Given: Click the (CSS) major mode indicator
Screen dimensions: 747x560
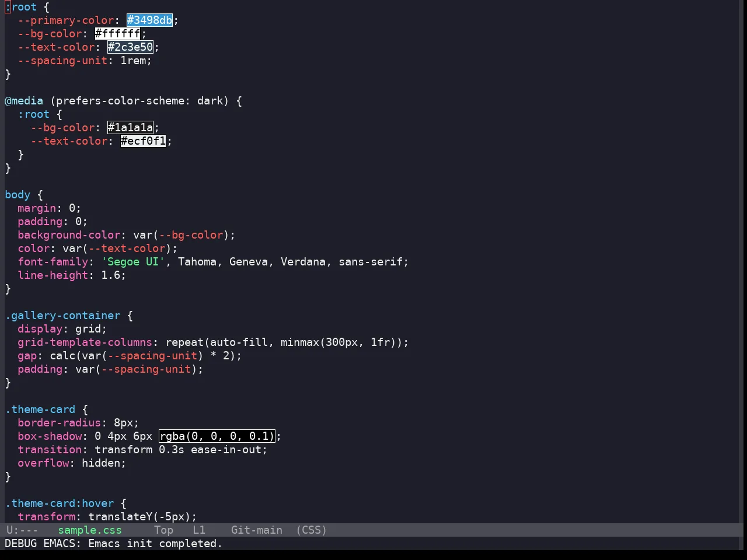Looking at the screenshot, I should click(x=311, y=530).
